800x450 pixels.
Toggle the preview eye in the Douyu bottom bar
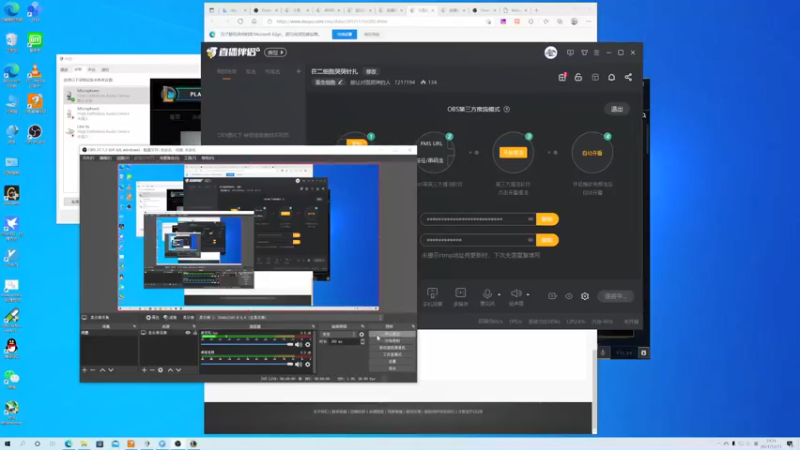click(x=569, y=296)
